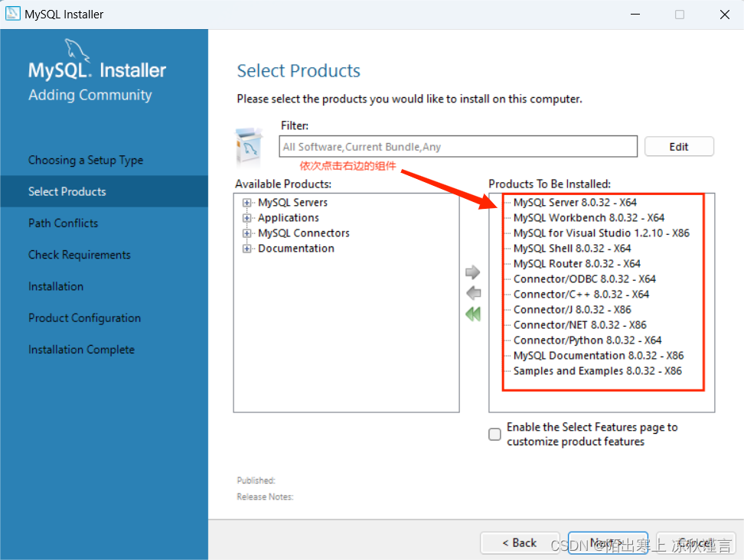Click the remove-product left arrow icon

(474, 293)
